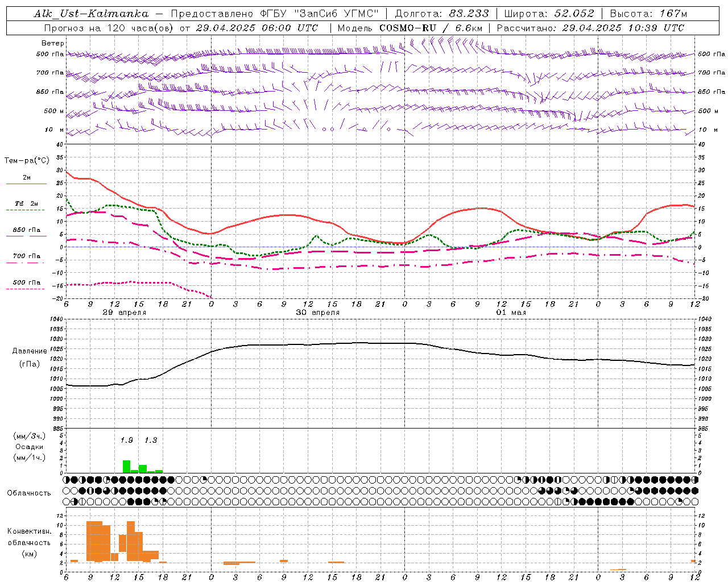
Task: Click the station name Alk_Ust-Kalmanka
Action: [91, 14]
